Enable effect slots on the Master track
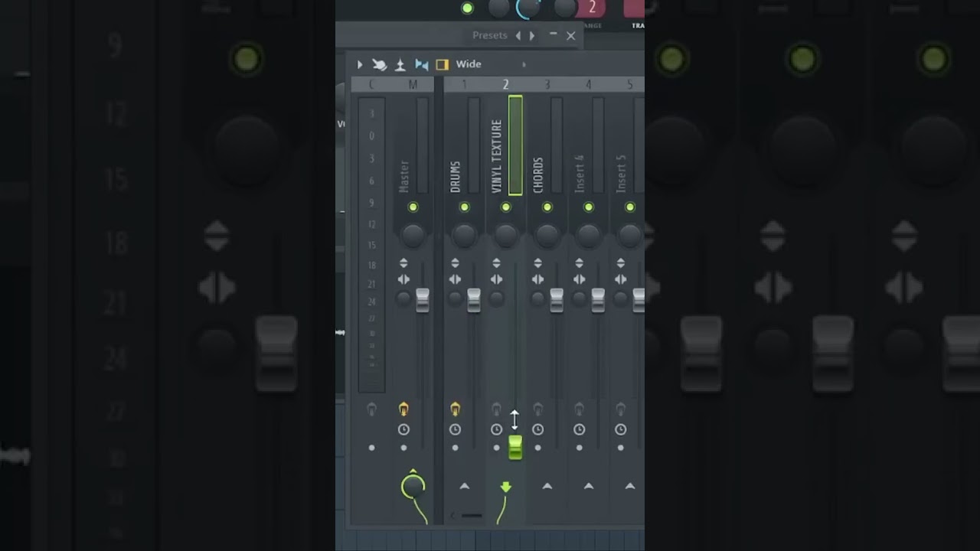 (x=403, y=409)
